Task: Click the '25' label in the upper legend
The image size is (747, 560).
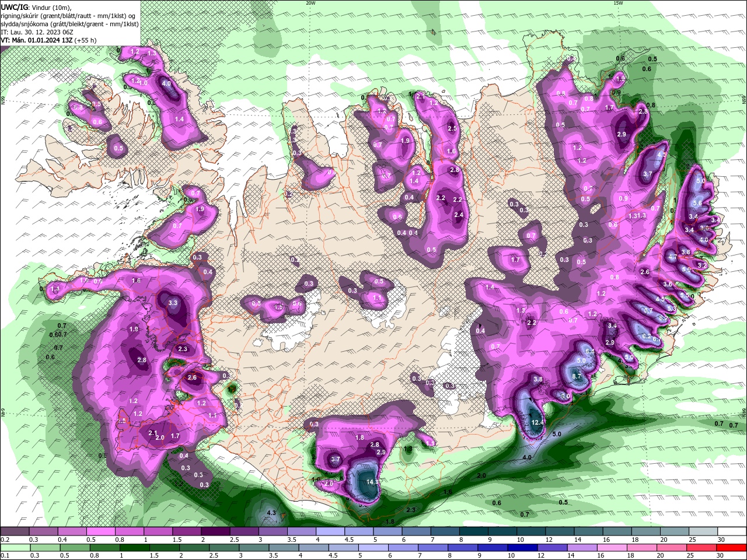Action: pos(692,540)
